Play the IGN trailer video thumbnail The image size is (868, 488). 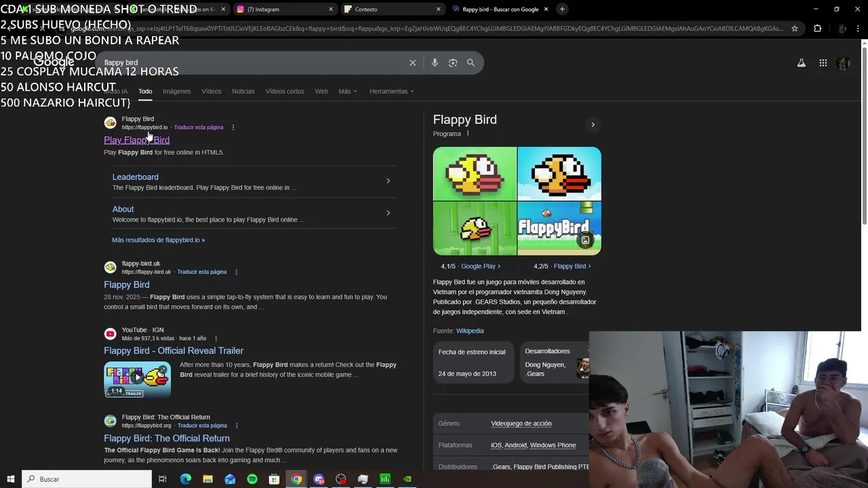pos(137,380)
